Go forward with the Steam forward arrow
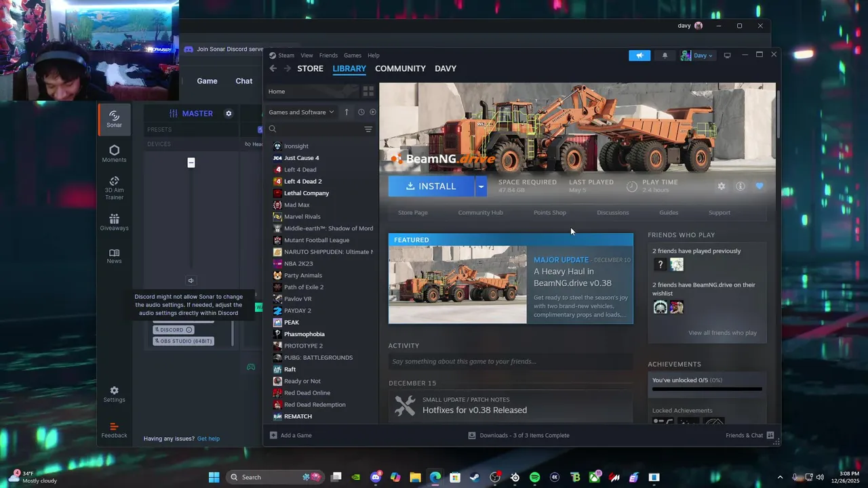The height and width of the screenshot is (488, 868). coord(288,68)
